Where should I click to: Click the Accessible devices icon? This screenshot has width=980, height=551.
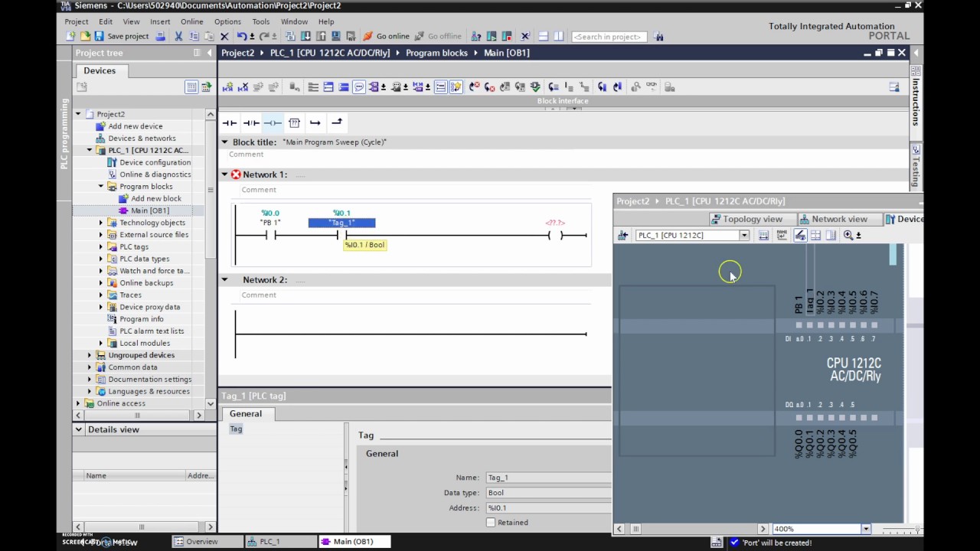(x=476, y=36)
